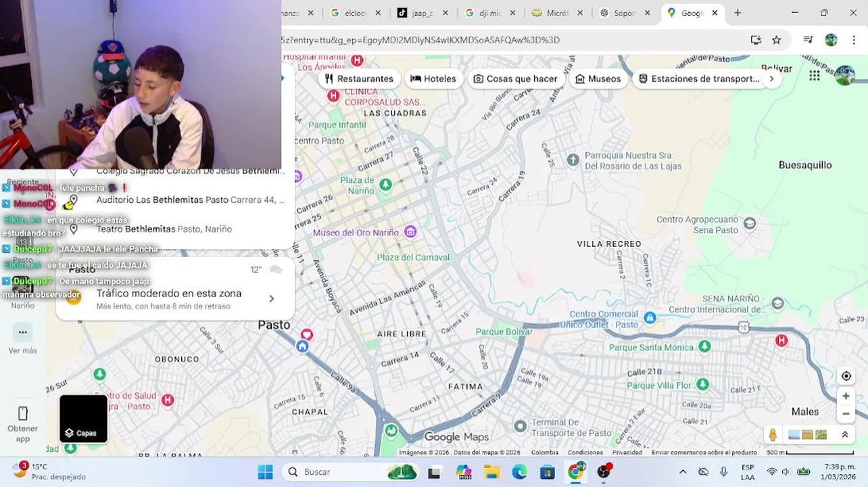Viewport: 868px width, 487px height.
Task: Click the Obtener app phone icon
Action: click(x=22, y=413)
